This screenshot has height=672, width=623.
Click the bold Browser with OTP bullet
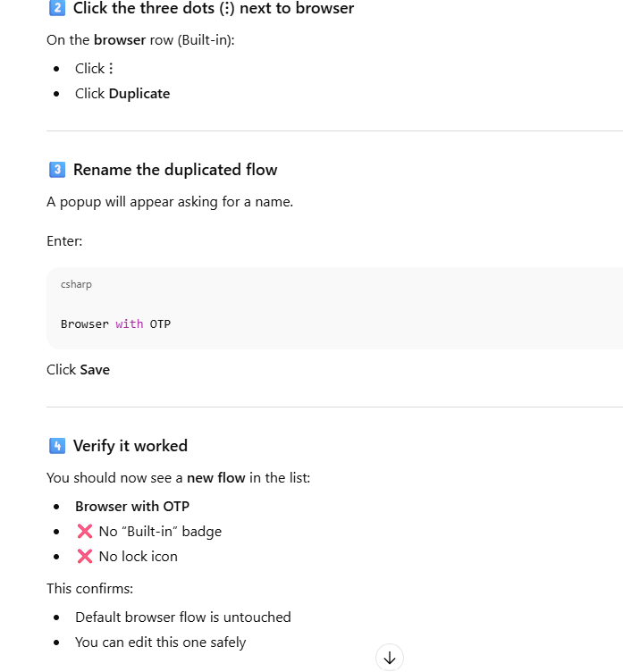[132, 507]
